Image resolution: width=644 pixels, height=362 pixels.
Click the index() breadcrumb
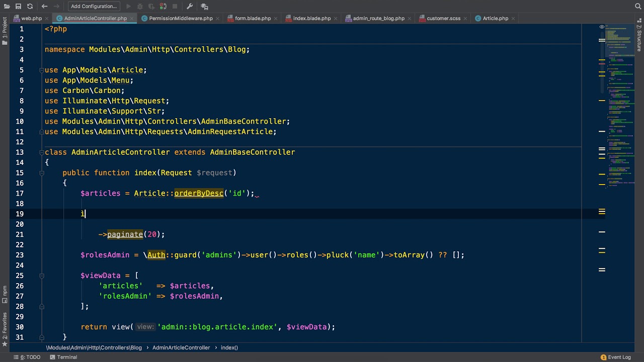tap(229, 347)
